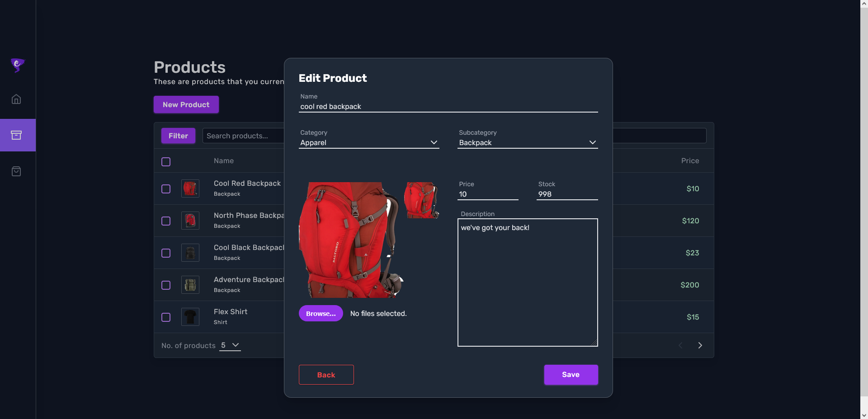
Task: Toggle the select-all checkbox in table header
Action: click(166, 162)
